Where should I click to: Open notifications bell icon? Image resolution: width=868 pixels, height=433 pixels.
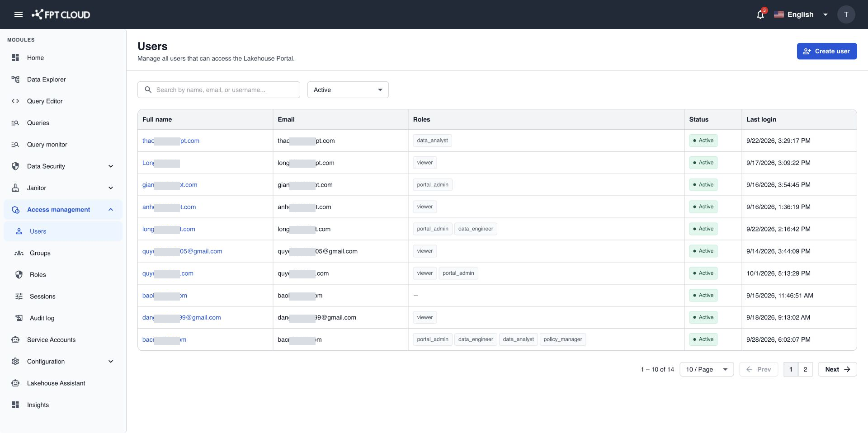pos(760,14)
